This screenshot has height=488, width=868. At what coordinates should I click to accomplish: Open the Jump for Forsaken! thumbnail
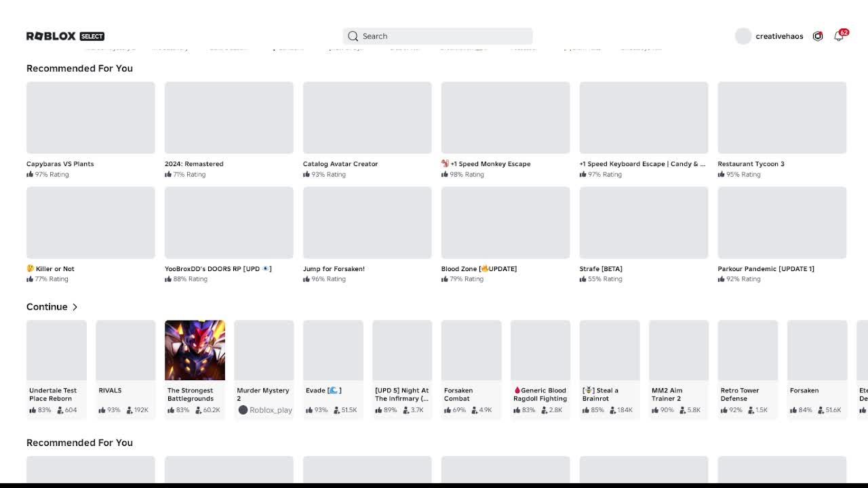coord(368,222)
